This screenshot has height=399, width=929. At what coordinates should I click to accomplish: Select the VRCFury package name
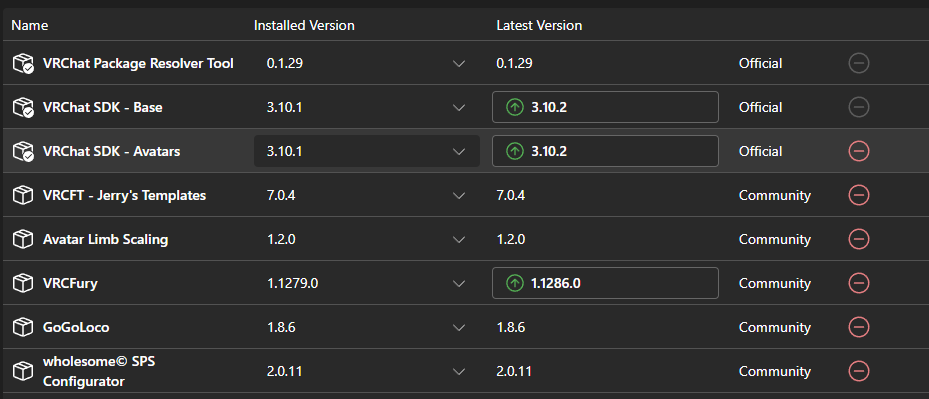(70, 283)
